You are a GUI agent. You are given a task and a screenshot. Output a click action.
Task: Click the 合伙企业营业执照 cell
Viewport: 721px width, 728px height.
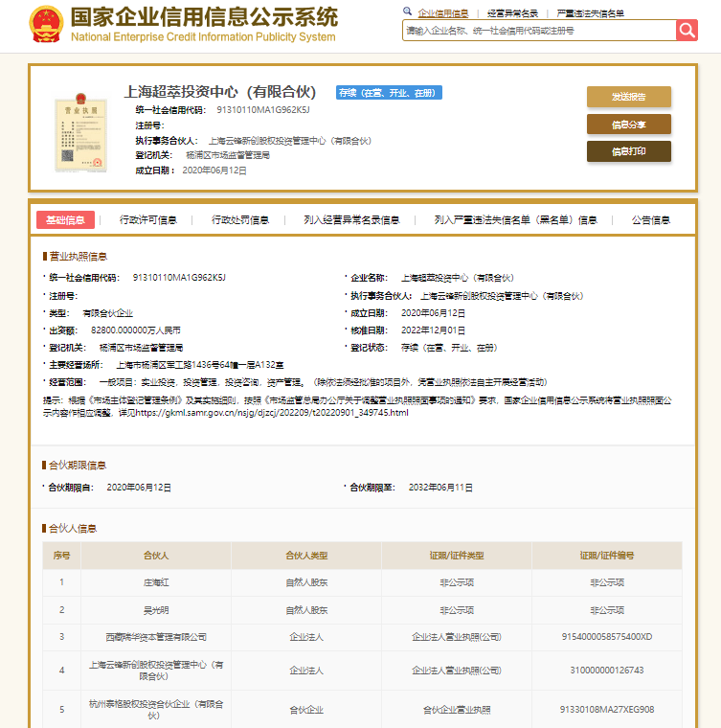(457, 710)
